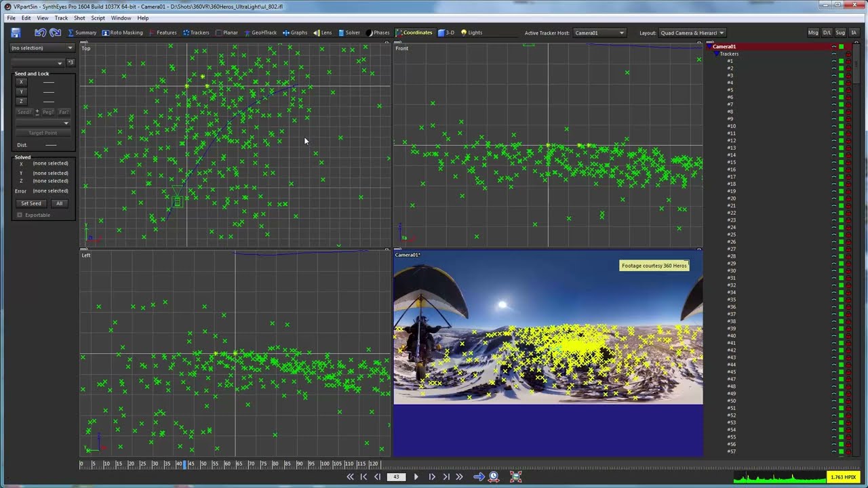Step forward one frame

pos(432,477)
